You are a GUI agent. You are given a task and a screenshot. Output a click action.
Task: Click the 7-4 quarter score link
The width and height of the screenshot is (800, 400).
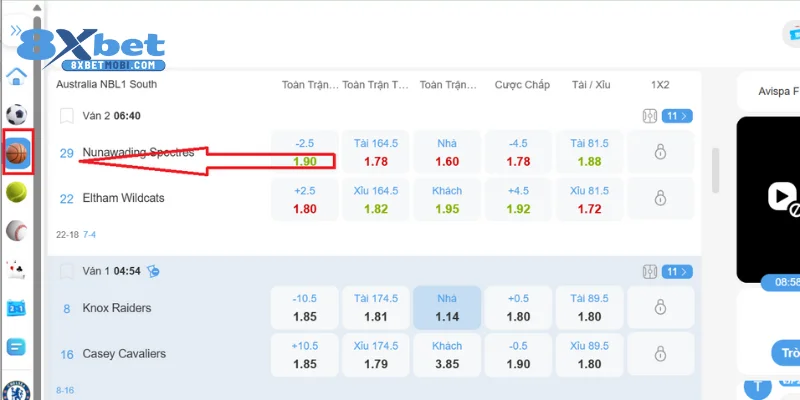pyautogui.click(x=89, y=235)
